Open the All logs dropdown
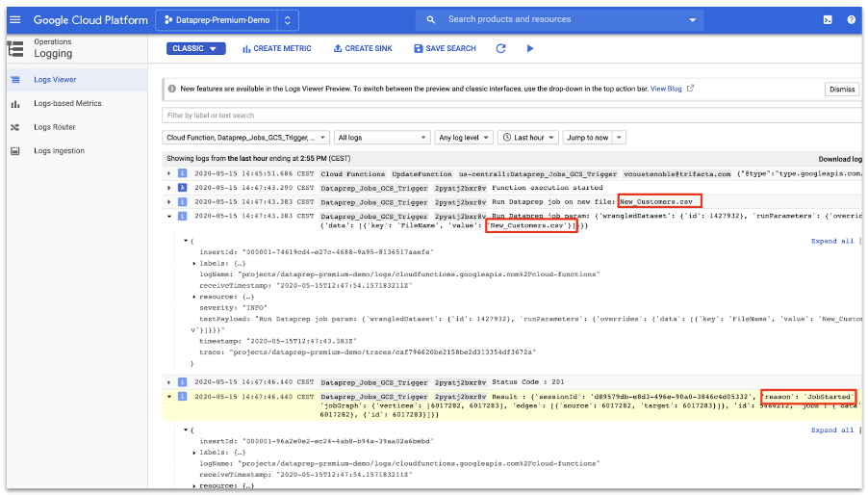The width and height of the screenshot is (868, 495). [382, 138]
